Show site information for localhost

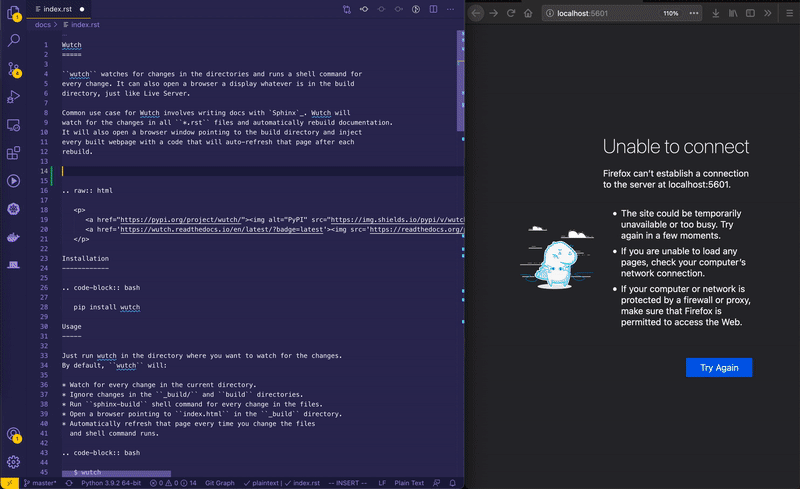(549, 13)
